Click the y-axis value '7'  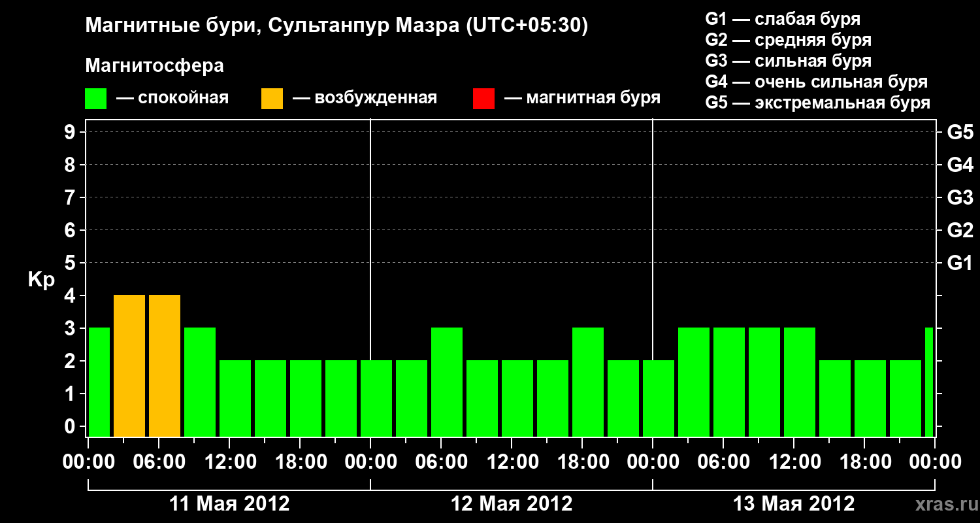click(x=71, y=198)
